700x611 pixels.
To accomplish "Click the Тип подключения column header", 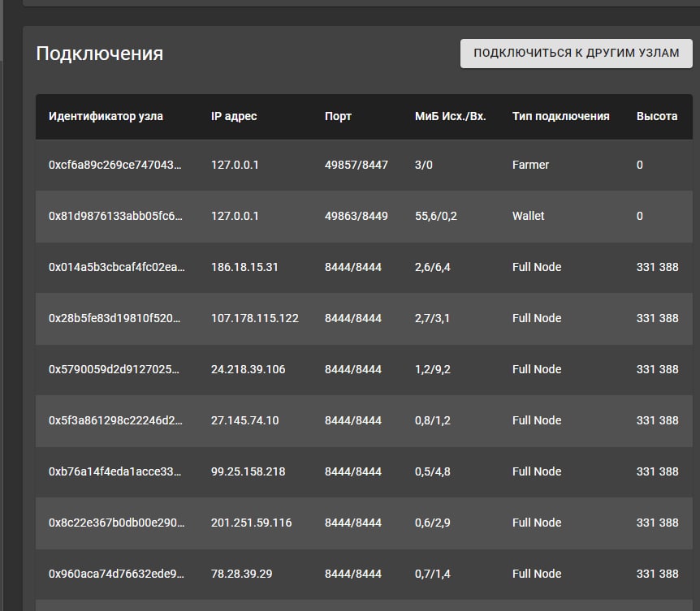I will pos(560,116).
